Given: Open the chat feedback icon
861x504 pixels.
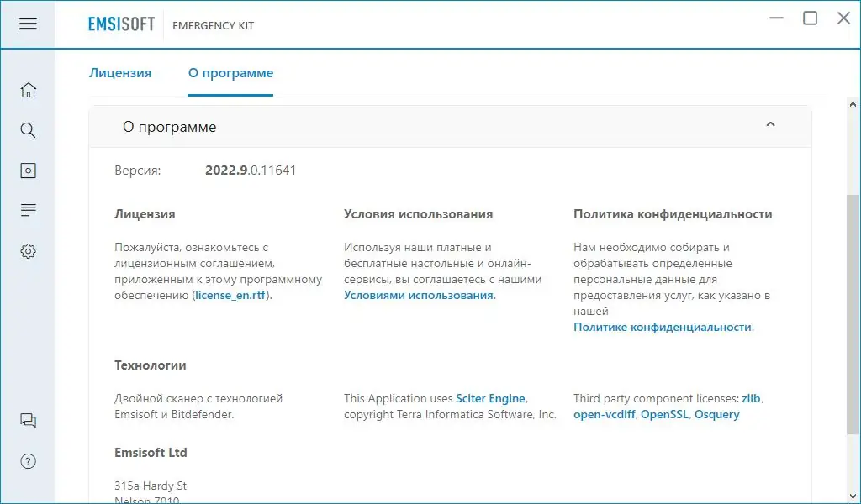Looking at the screenshot, I should point(28,420).
